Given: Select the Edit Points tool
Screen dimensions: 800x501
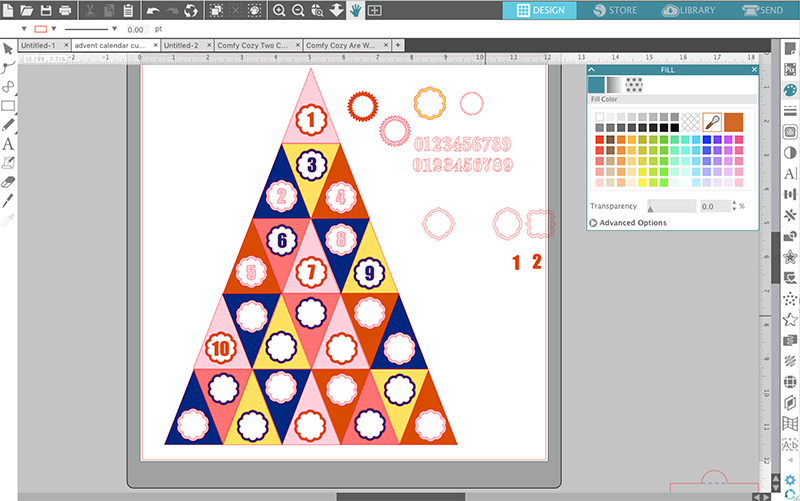Looking at the screenshot, I should [8, 67].
